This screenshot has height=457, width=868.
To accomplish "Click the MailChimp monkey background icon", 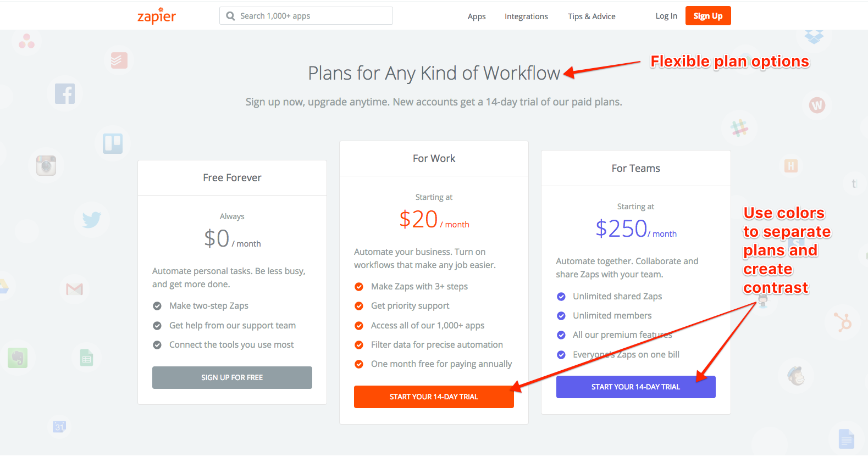I will pos(796,376).
